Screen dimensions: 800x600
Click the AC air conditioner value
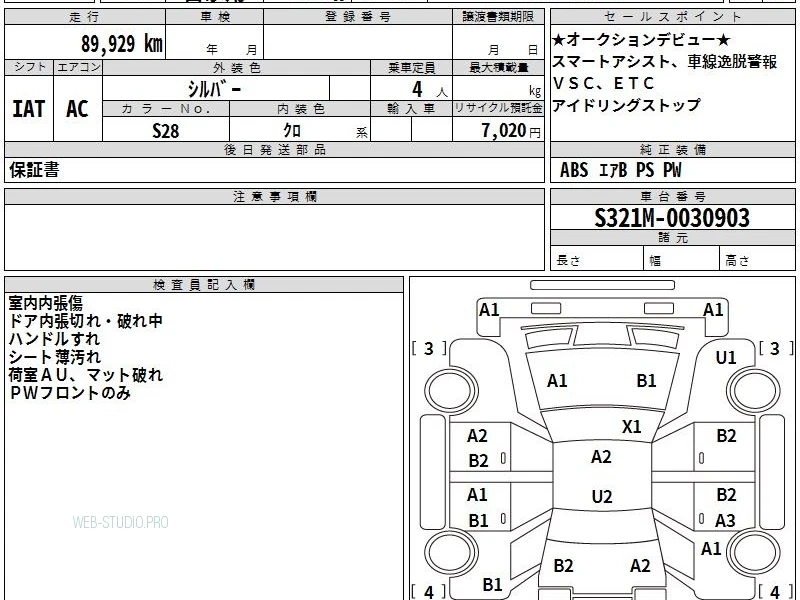click(78, 109)
